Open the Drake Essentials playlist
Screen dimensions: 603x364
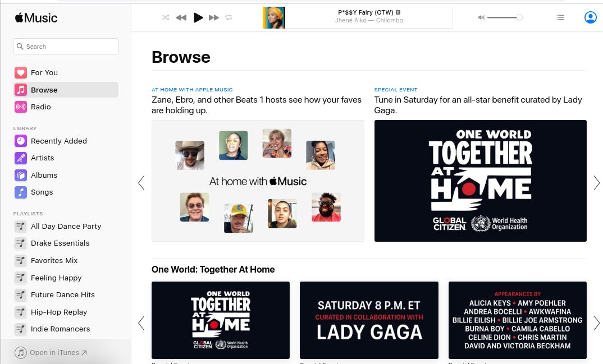60,243
